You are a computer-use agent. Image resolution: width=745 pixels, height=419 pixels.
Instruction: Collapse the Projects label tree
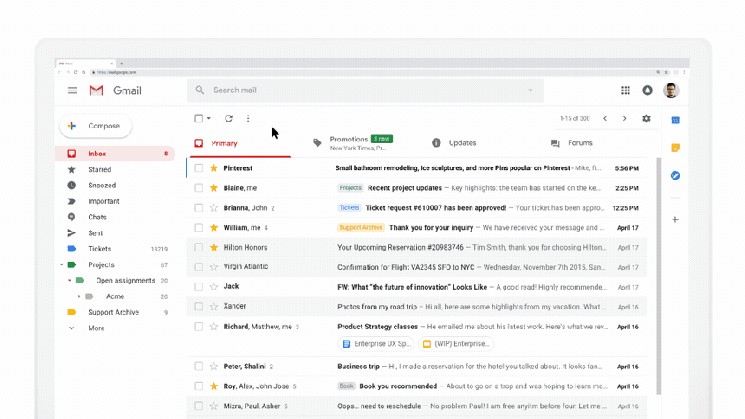tap(61, 265)
